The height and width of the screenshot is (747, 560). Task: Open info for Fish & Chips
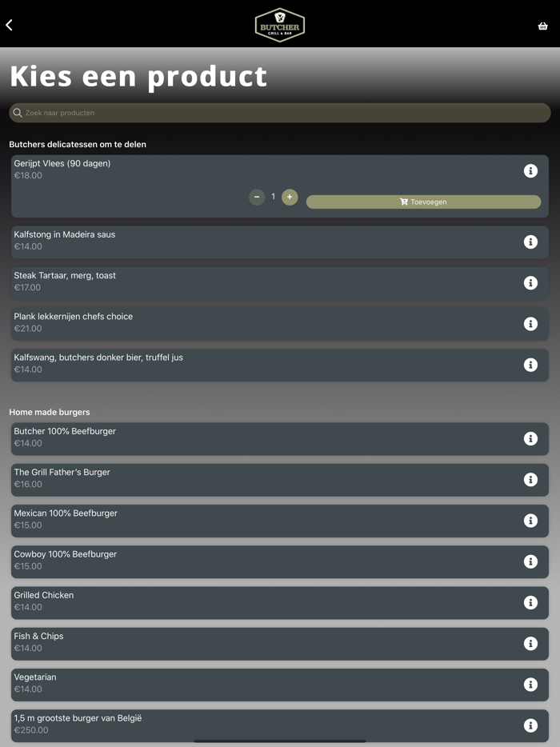(530, 643)
